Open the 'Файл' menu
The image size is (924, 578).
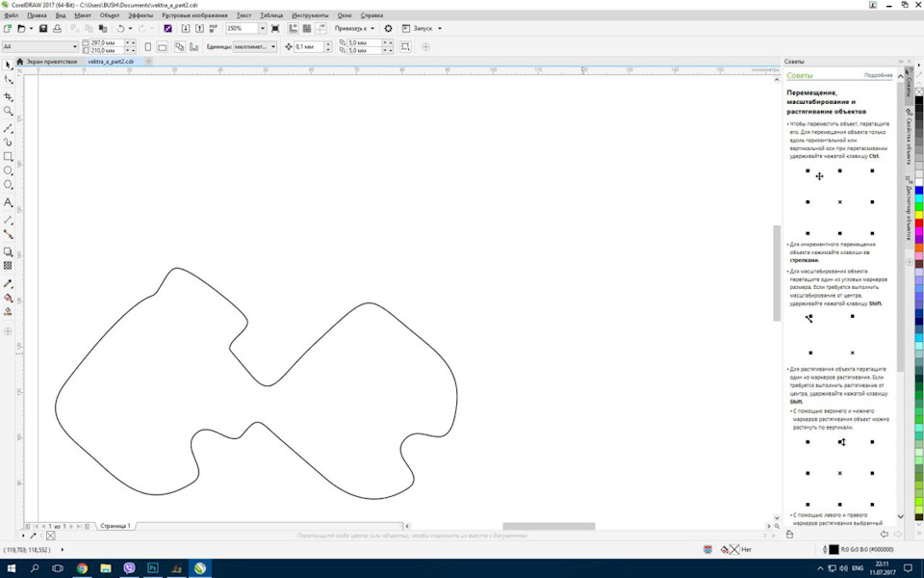tap(11, 15)
